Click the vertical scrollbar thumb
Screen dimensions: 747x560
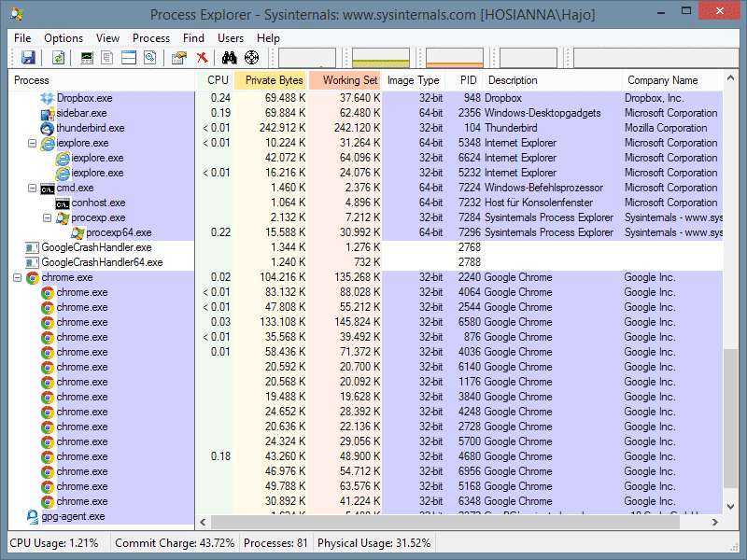coord(730,418)
